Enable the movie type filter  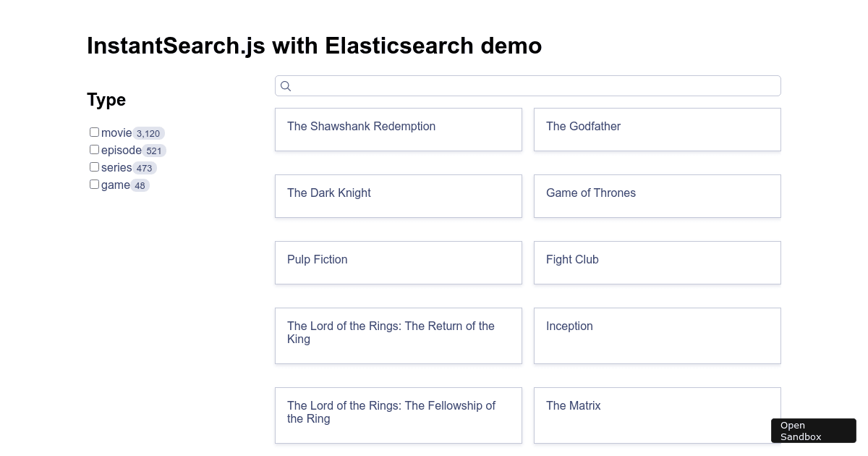click(94, 132)
